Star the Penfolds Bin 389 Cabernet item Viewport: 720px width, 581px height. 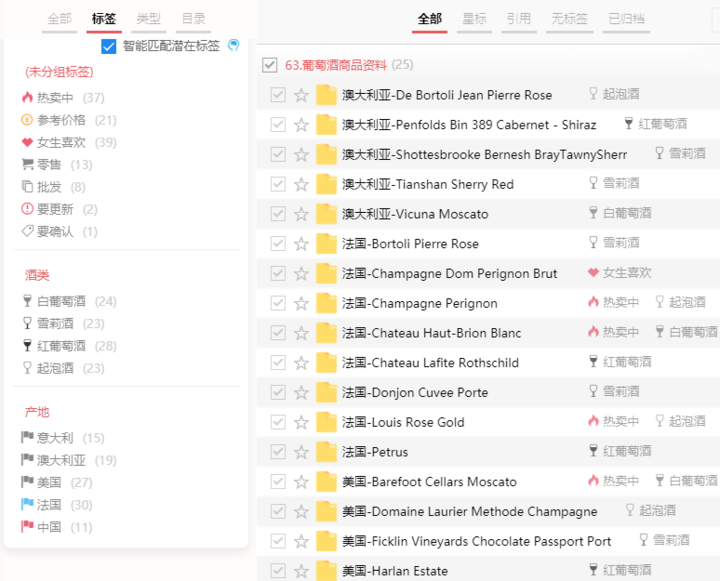301,125
